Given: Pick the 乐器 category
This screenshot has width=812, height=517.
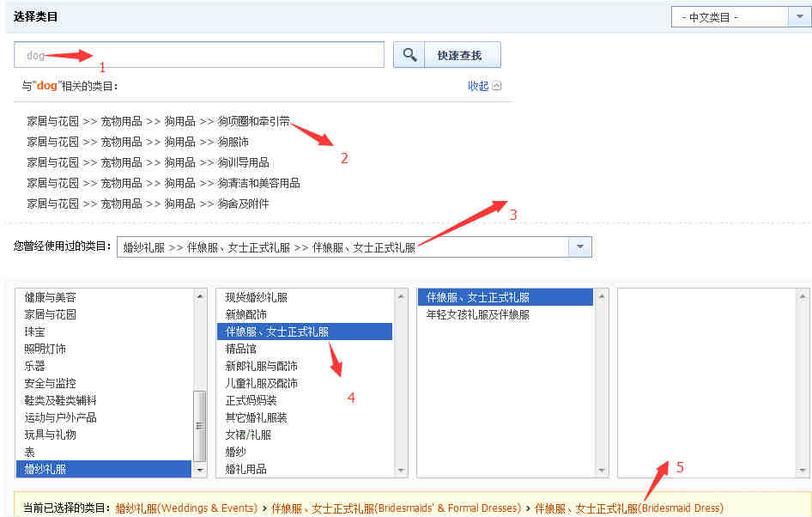Looking at the screenshot, I should [x=104, y=366].
